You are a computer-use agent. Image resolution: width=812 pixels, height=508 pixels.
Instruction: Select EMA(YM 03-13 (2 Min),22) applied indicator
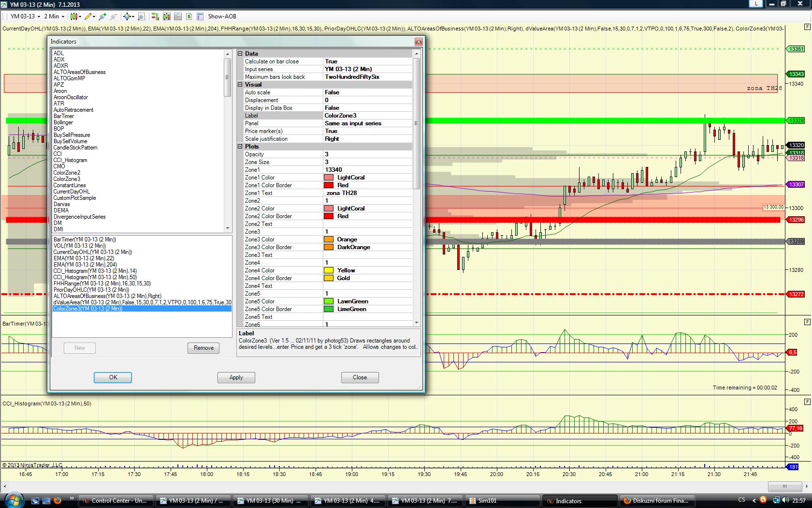tap(84, 258)
